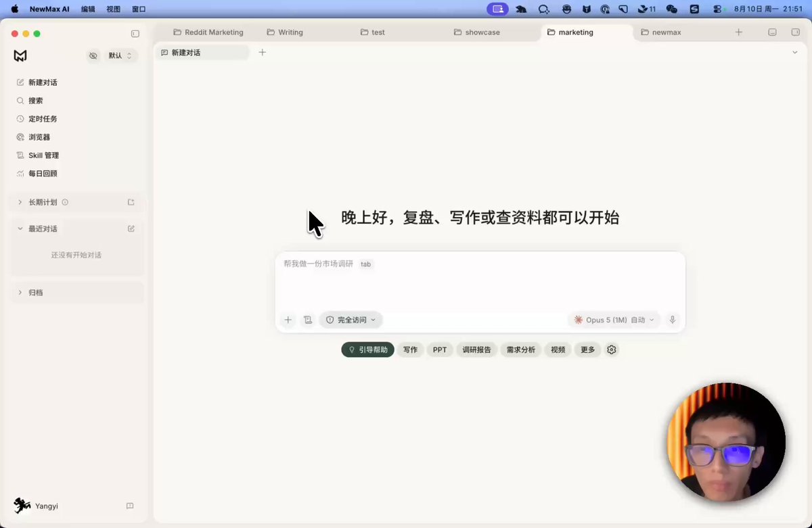This screenshot has width=812, height=528.
Task: Click the chat input field placeholder
Action: point(318,264)
